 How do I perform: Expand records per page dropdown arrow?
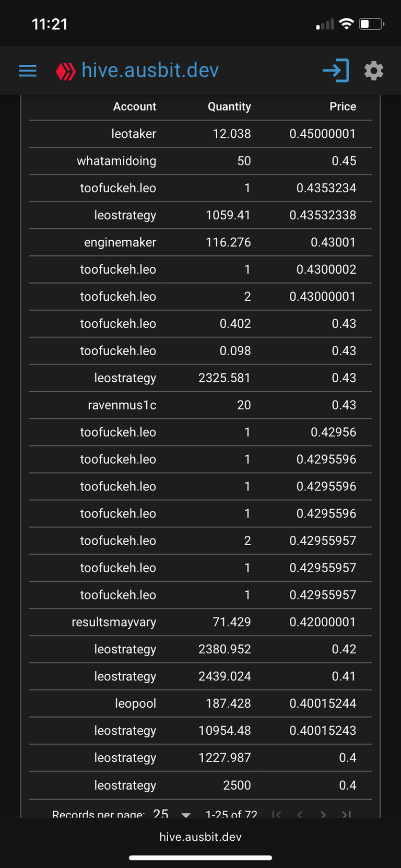tap(186, 814)
